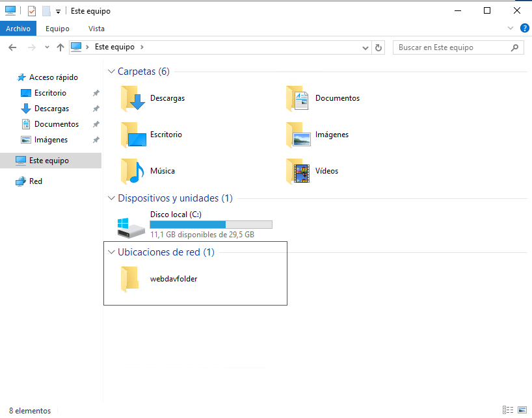Open the webdavfolder network location icon
The height and width of the screenshot is (418, 532).
130,279
